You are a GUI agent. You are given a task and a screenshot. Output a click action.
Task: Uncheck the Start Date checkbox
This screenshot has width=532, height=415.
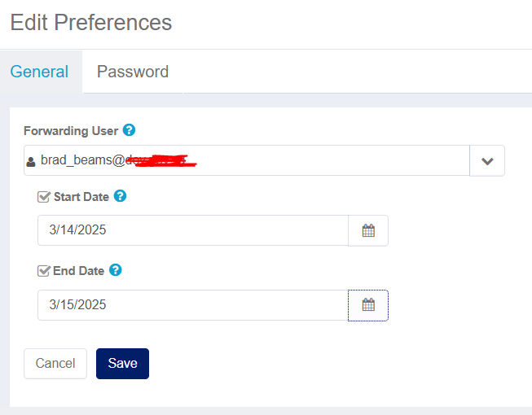43,196
